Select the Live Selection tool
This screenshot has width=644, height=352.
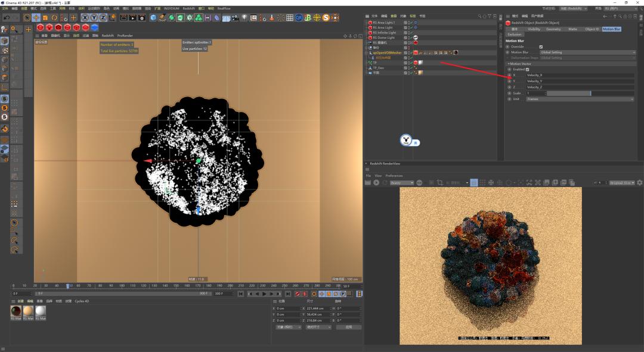click(x=27, y=18)
